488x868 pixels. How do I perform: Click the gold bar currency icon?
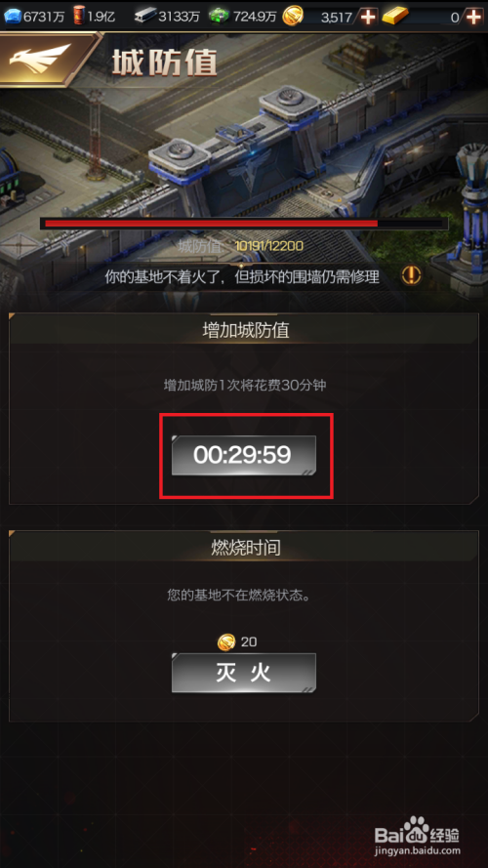(394, 17)
